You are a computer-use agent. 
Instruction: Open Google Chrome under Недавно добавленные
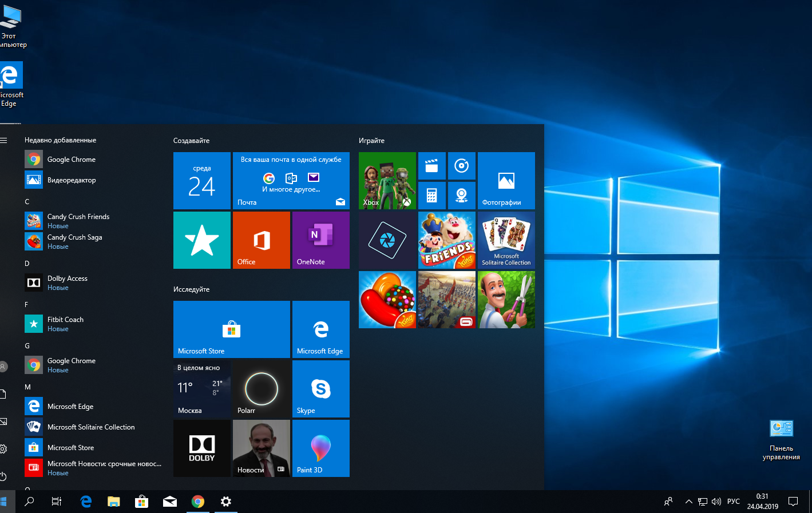(x=93, y=159)
